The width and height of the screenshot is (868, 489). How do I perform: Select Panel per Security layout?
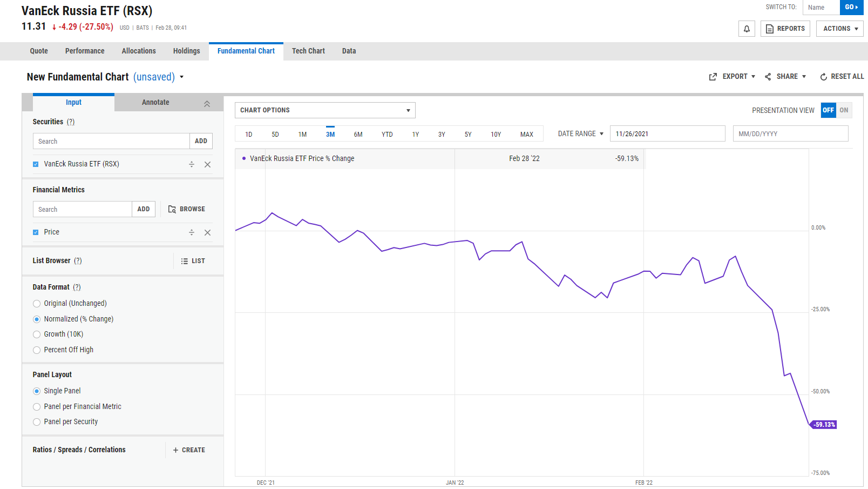37,422
